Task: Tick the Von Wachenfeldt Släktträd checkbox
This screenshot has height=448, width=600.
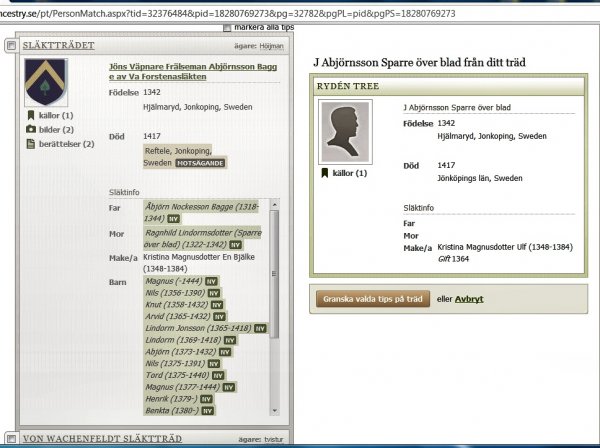Action: click(10, 439)
